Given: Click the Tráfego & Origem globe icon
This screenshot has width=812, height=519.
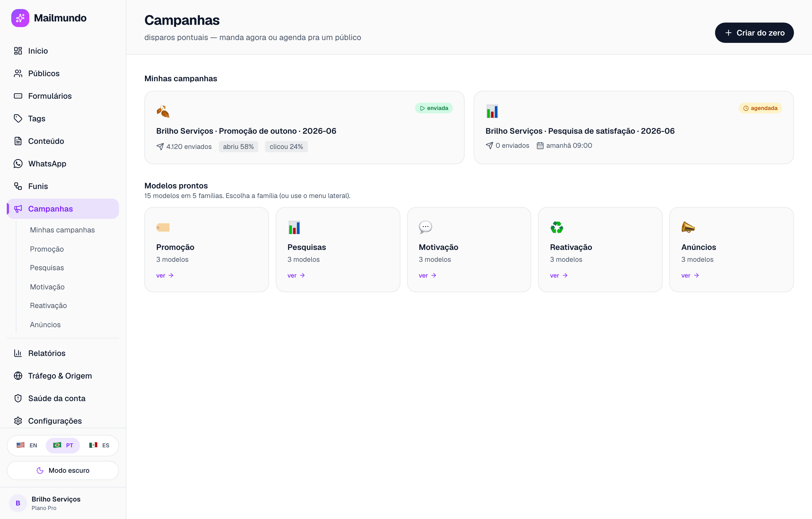Looking at the screenshot, I should (x=18, y=376).
